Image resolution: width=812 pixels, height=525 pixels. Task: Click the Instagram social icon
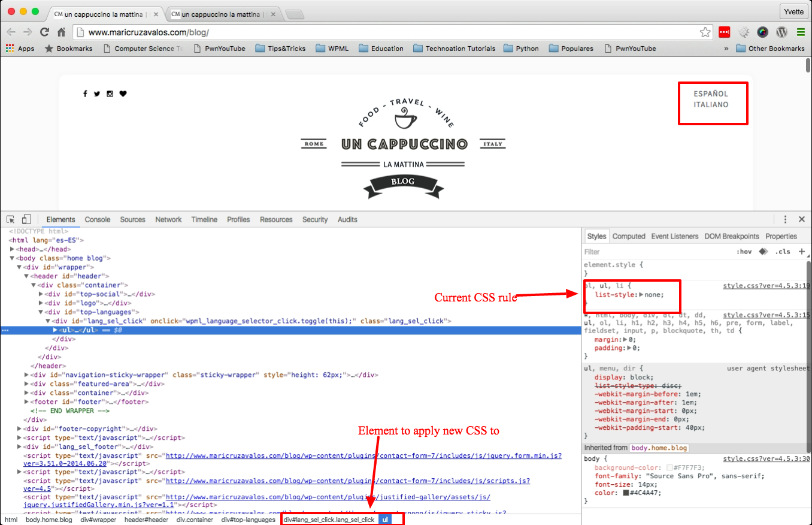point(110,93)
